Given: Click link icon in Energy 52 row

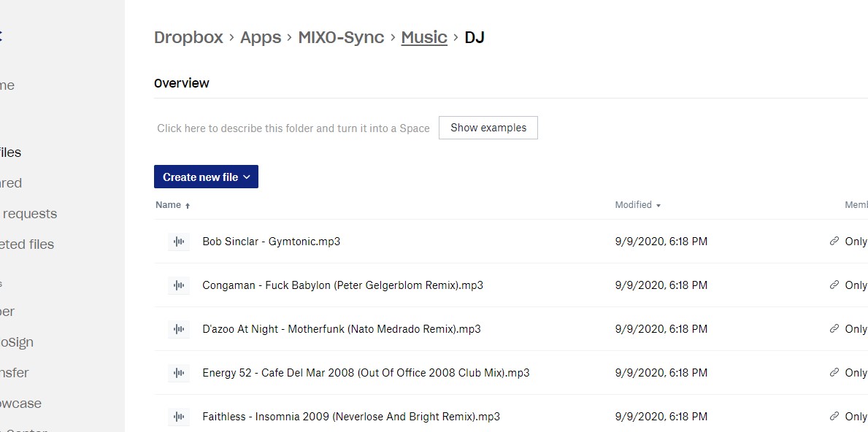Looking at the screenshot, I should tap(834, 373).
